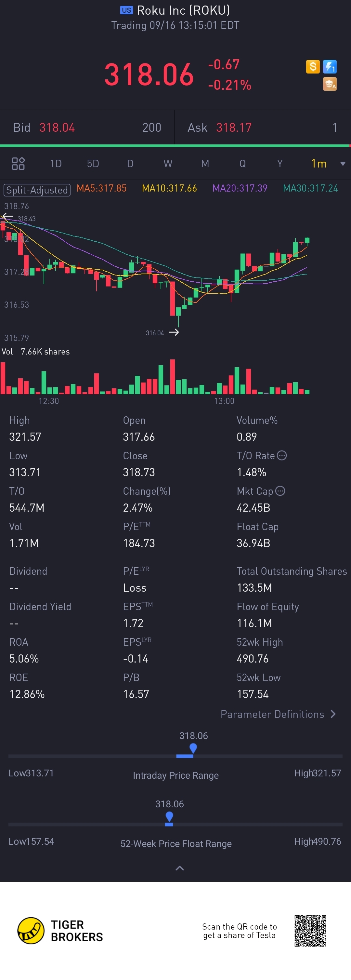Tap the Vol 7.66K shares label
Viewport: 351px width, 980px height.
click(36, 352)
